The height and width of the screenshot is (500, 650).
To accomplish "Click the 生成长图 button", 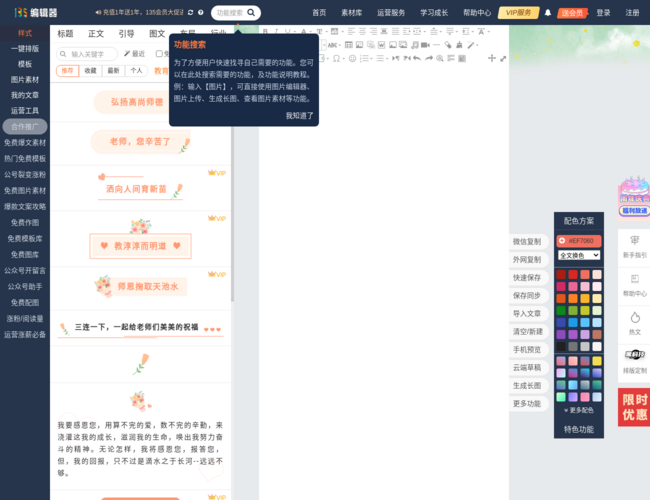I will (x=527, y=386).
